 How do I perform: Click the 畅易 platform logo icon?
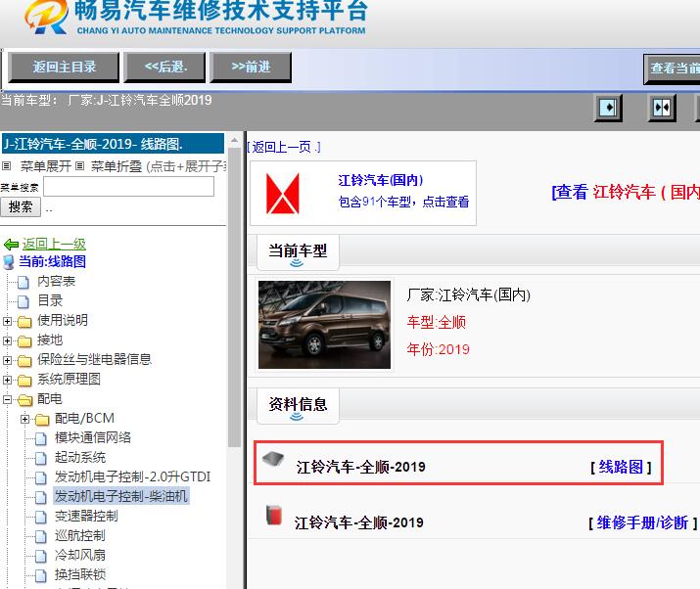pyautogui.click(x=46, y=17)
